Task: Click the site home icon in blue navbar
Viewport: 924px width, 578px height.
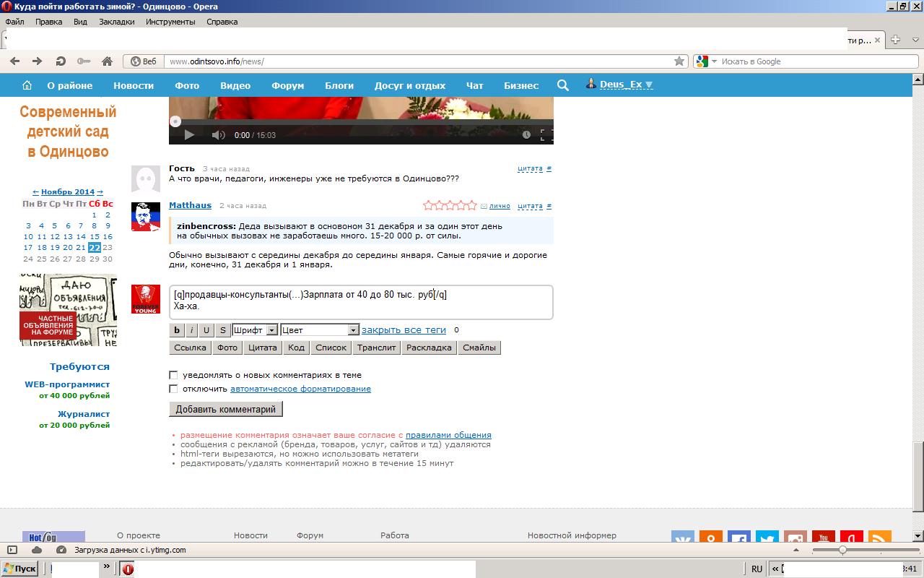Action: pos(27,85)
